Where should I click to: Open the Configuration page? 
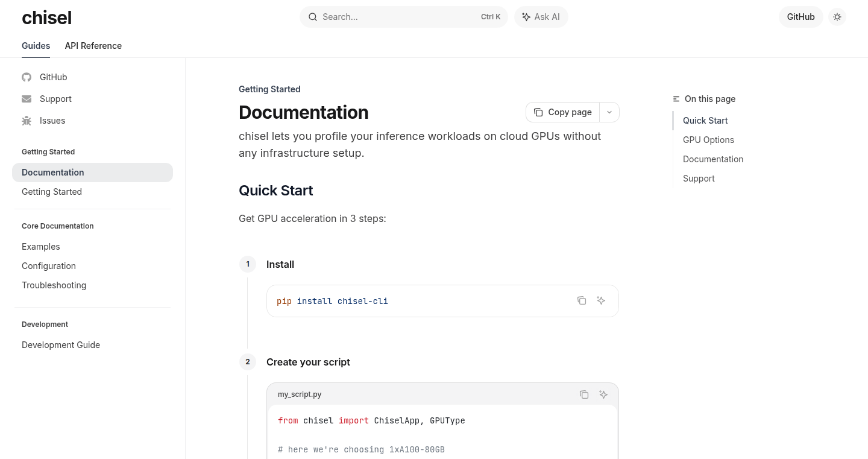pyautogui.click(x=92, y=266)
